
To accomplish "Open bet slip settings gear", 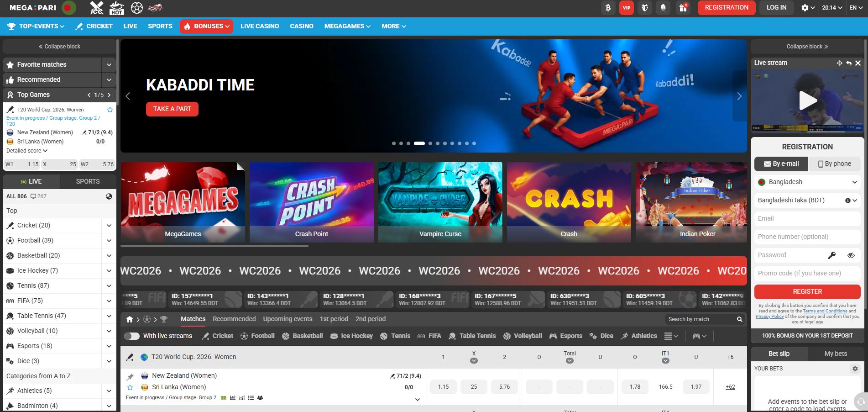I will pyautogui.click(x=855, y=369).
